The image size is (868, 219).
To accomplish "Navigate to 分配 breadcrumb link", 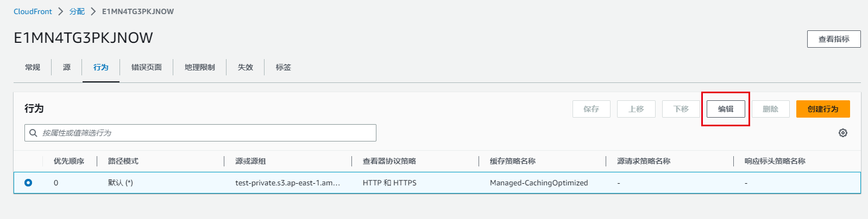I will (x=77, y=11).
